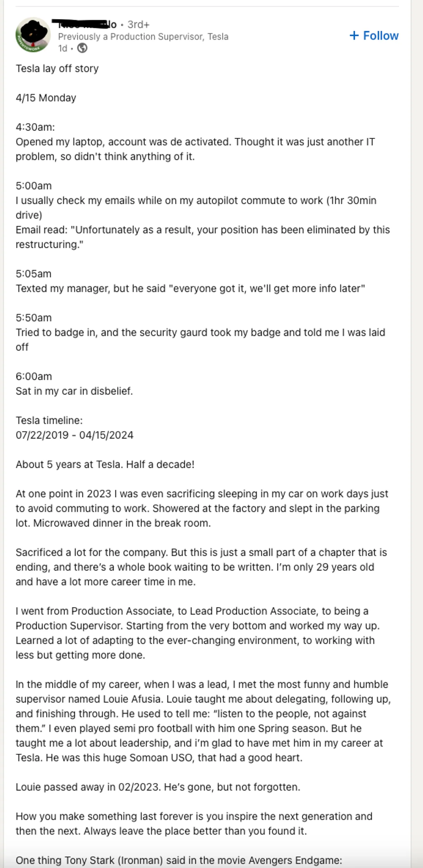Click the "5:05am" time entry
This screenshot has width=423, height=868.
33,274
